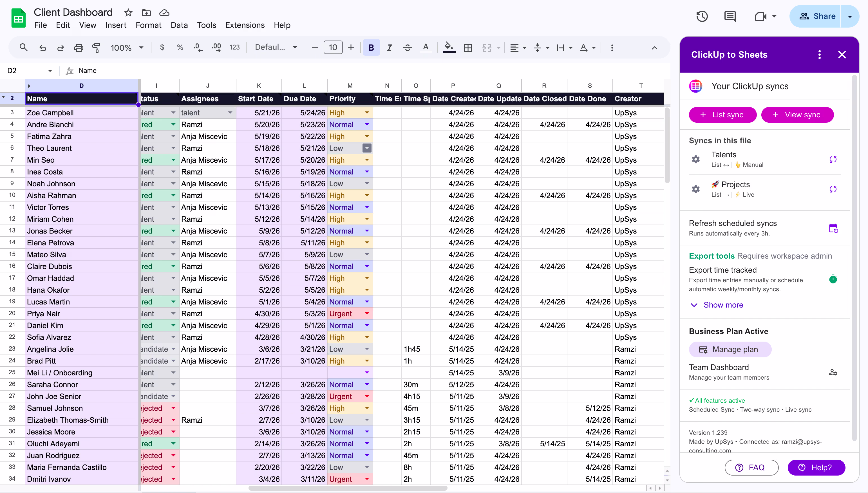
Task: Open Talents sync settings gear
Action: (x=696, y=159)
